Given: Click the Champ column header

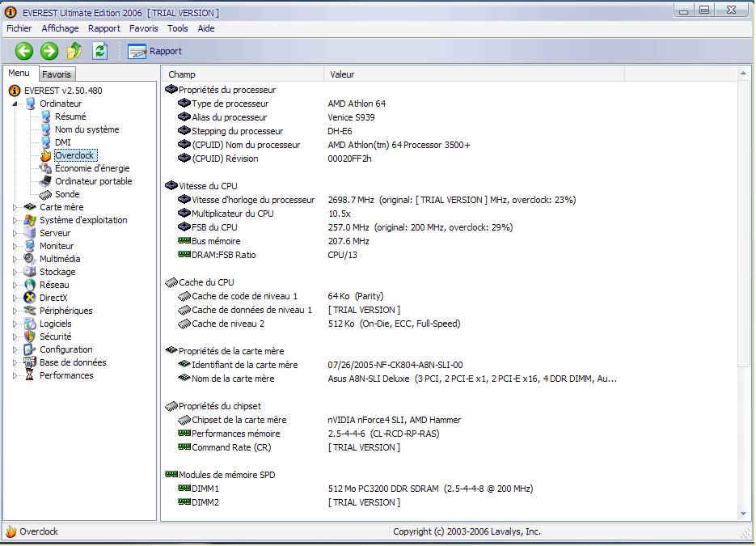Looking at the screenshot, I should 243,74.
